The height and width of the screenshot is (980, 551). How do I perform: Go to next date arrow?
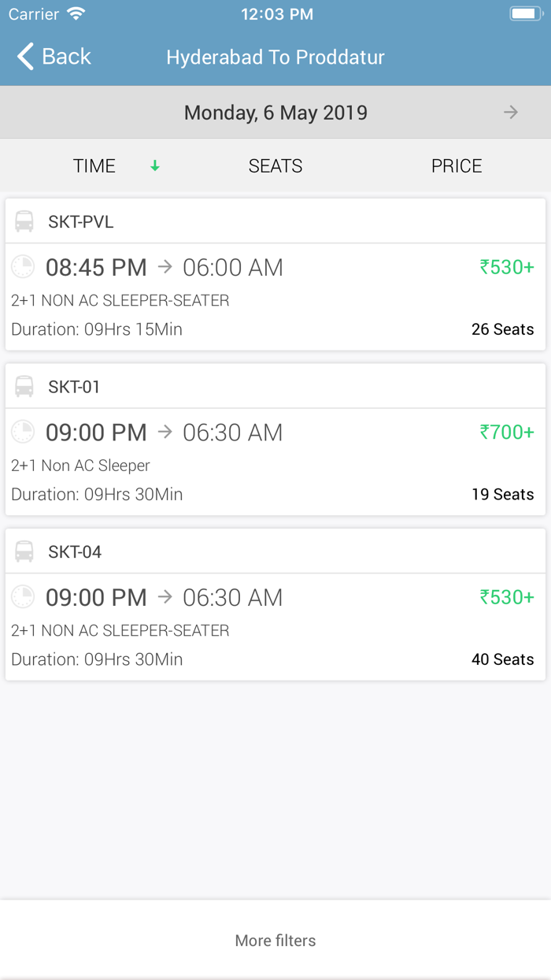coord(511,113)
